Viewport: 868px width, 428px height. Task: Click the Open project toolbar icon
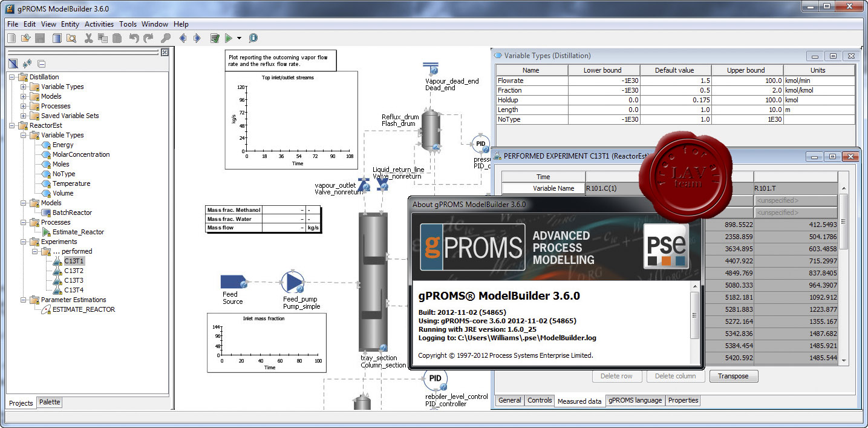point(25,38)
